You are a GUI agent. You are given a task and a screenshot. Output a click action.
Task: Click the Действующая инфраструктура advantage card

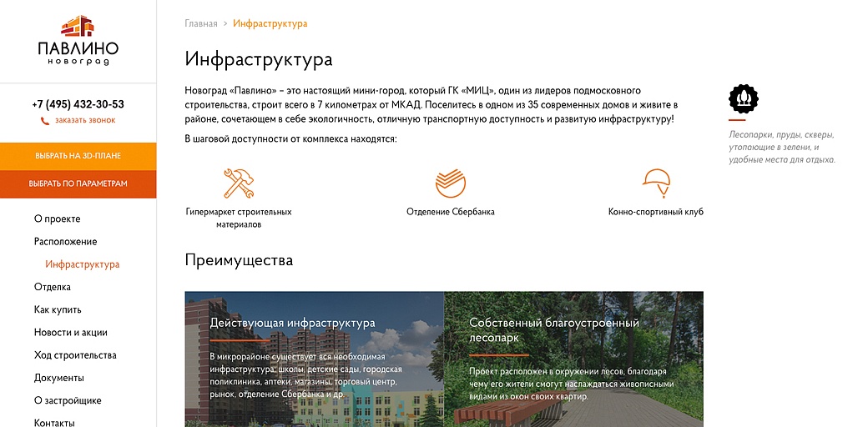click(x=314, y=359)
